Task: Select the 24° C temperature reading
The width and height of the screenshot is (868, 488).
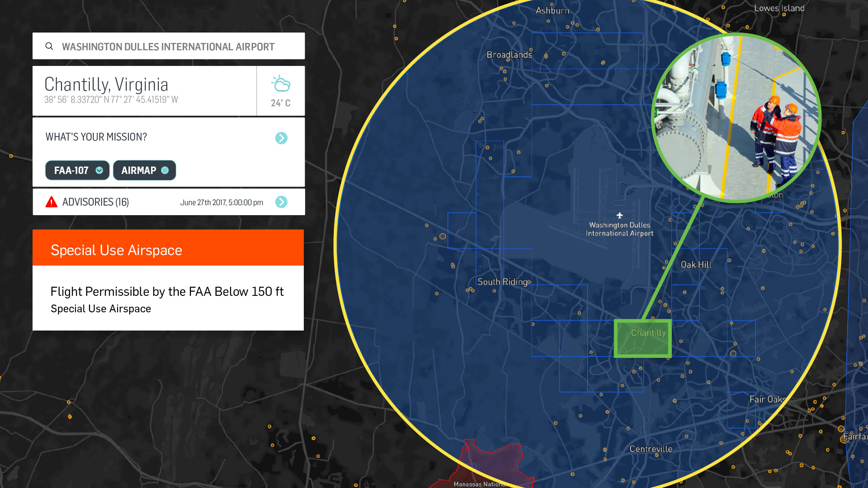Action: [280, 103]
